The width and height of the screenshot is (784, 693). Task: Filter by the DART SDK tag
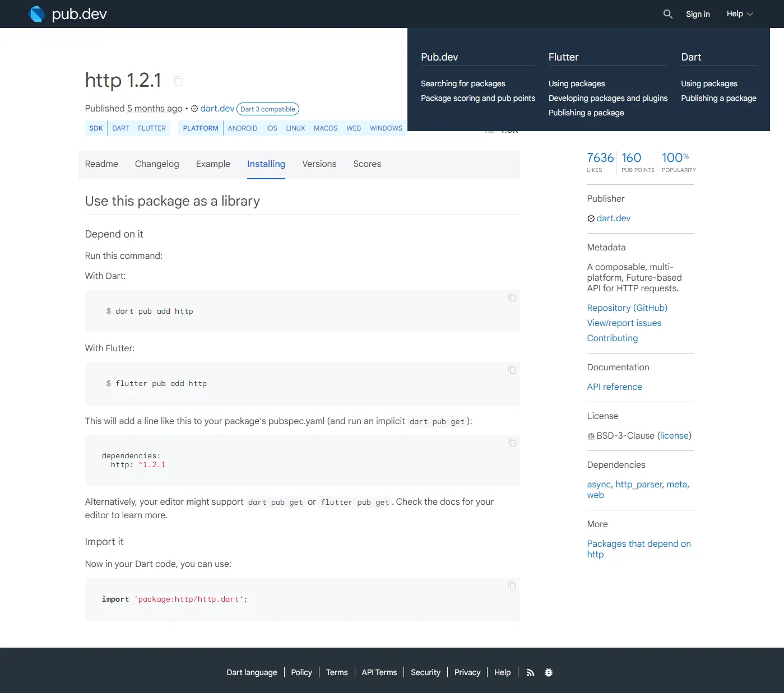click(120, 128)
